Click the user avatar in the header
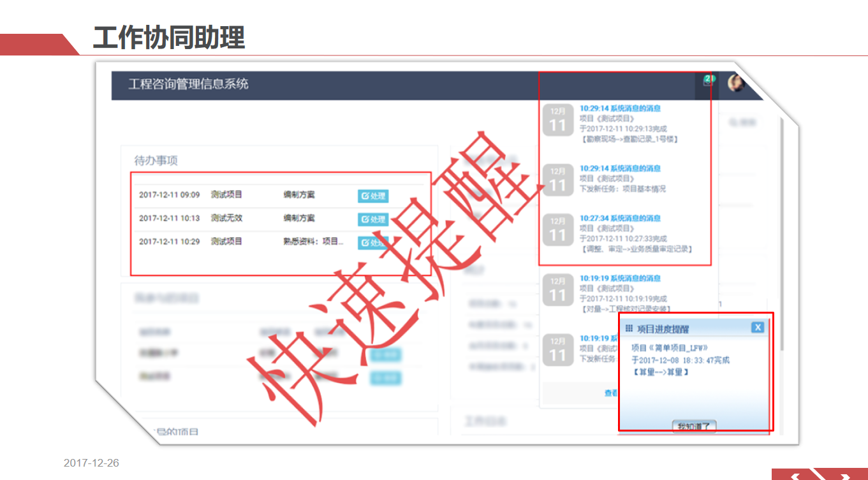Image resolution: width=868 pixels, height=480 pixels. point(735,83)
